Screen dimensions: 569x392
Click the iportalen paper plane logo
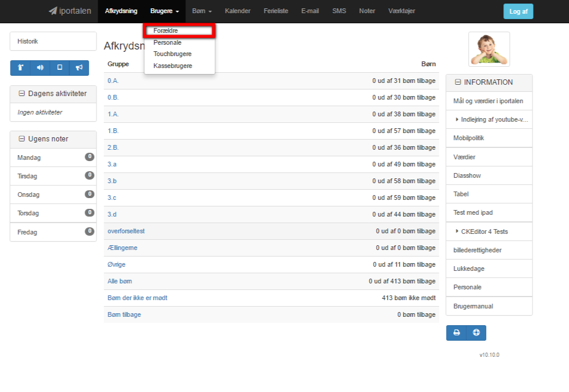point(70,11)
